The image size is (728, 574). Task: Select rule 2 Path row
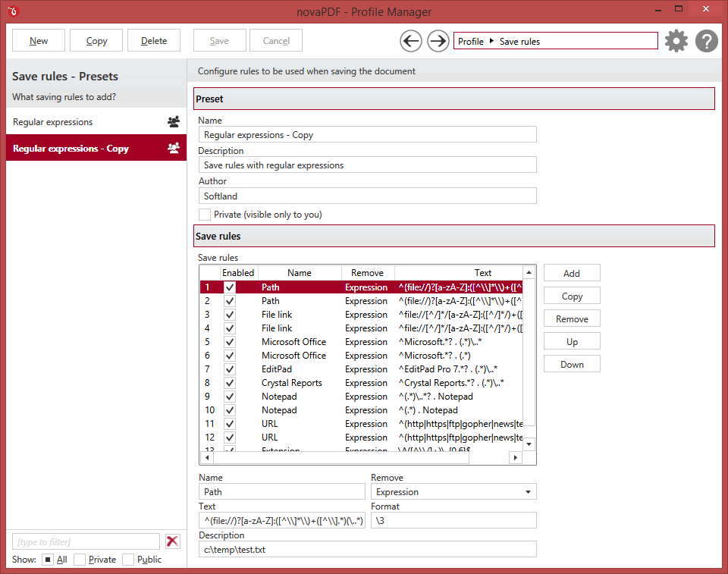click(362, 301)
